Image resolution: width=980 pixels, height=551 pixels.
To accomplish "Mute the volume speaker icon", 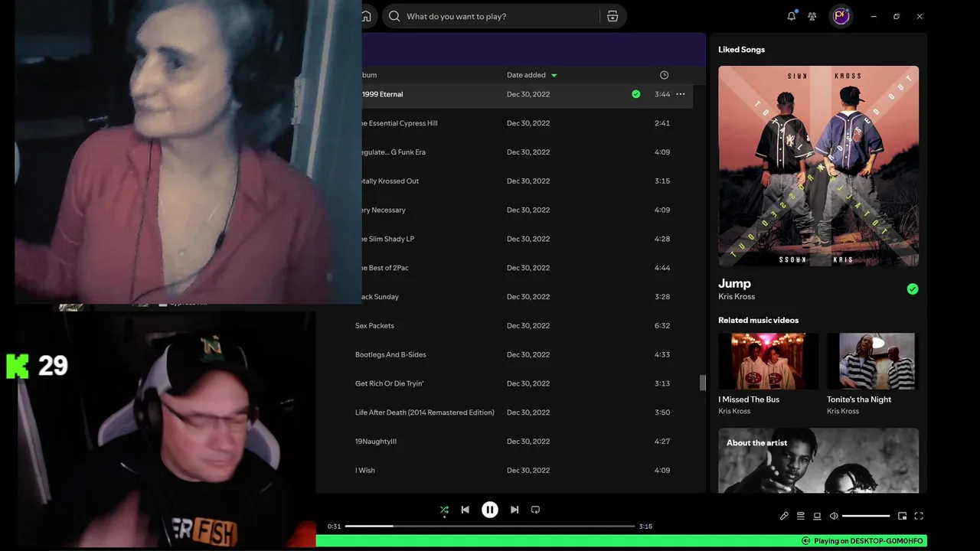I will (x=834, y=516).
